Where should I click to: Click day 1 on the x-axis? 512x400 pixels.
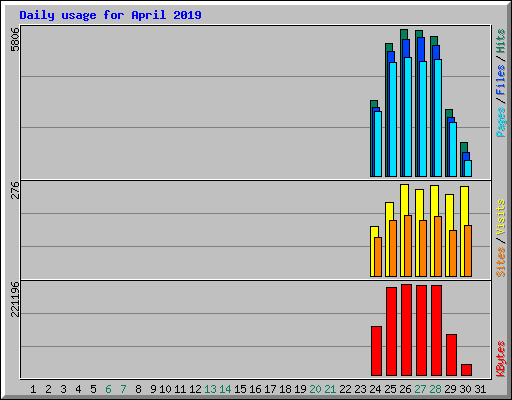pos(33,389)
